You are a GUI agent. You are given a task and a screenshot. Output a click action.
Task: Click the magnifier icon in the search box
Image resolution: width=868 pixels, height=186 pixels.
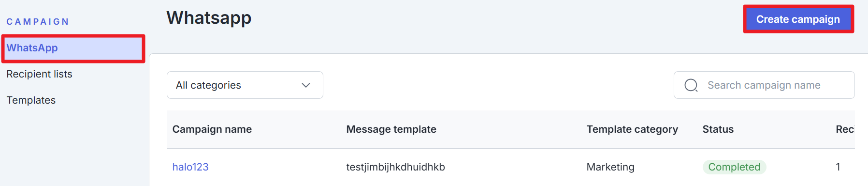coord(691,85)
